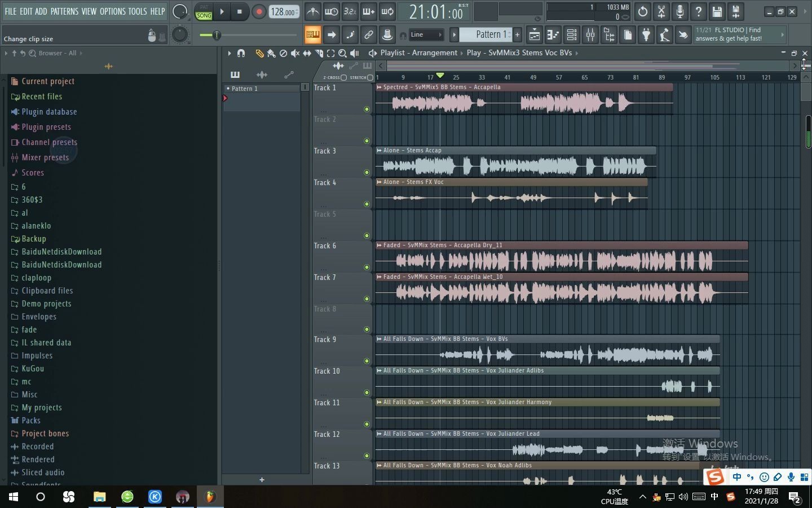812x508 pixels.
Task: Open the TOOLS menu
Action: pyautogui.click(x=138, y=11)
